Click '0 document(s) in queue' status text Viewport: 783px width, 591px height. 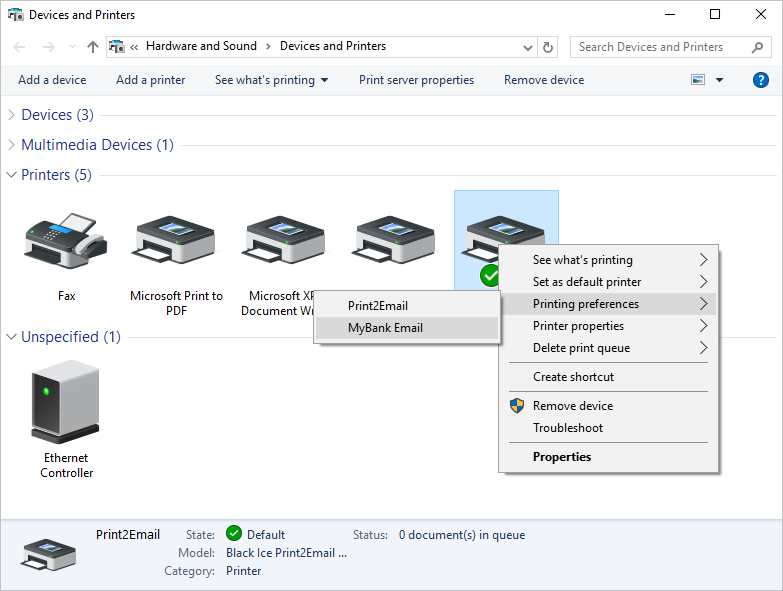point(462,535)
